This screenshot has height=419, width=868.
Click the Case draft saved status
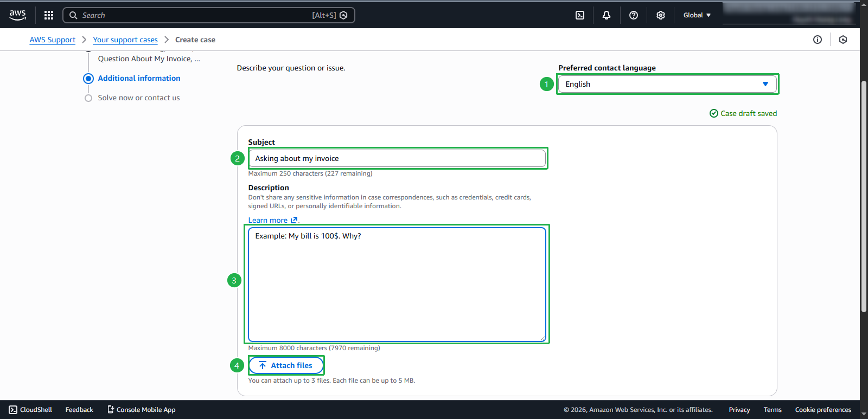[743, 113]
